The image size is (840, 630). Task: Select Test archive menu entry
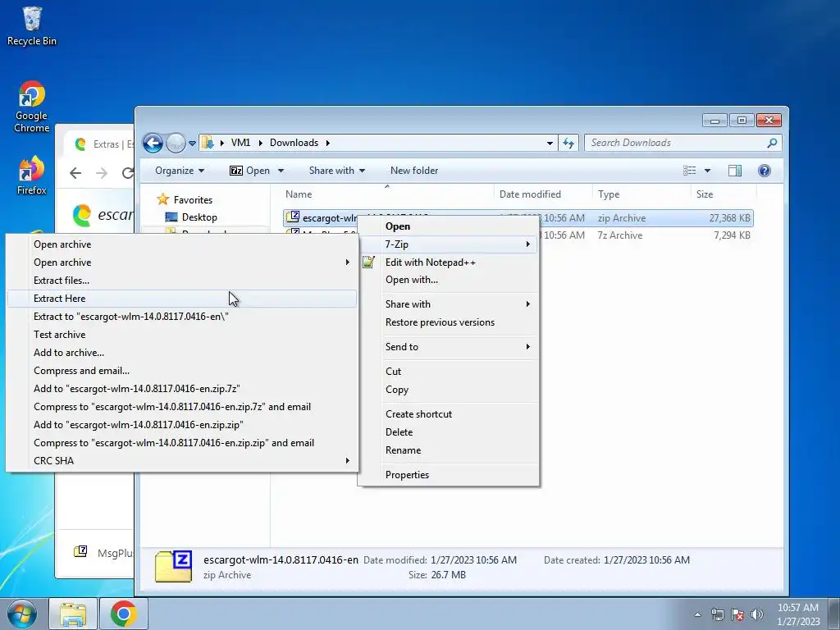(182, 335)
